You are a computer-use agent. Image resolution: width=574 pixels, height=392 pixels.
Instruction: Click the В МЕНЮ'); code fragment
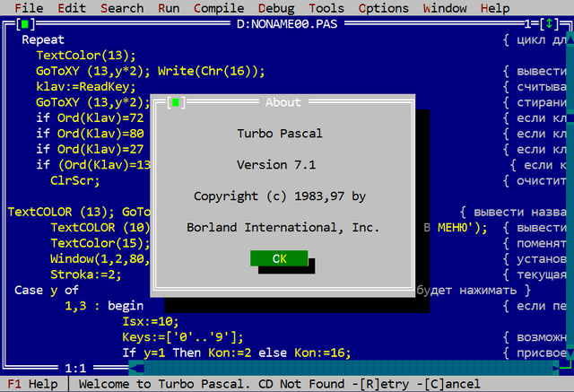tap(456, 228)
